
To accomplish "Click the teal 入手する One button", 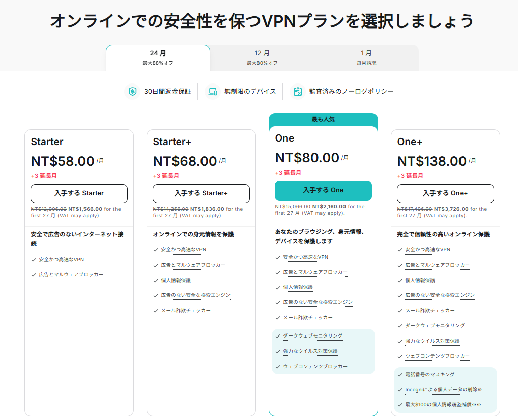I will coord(323,190).
